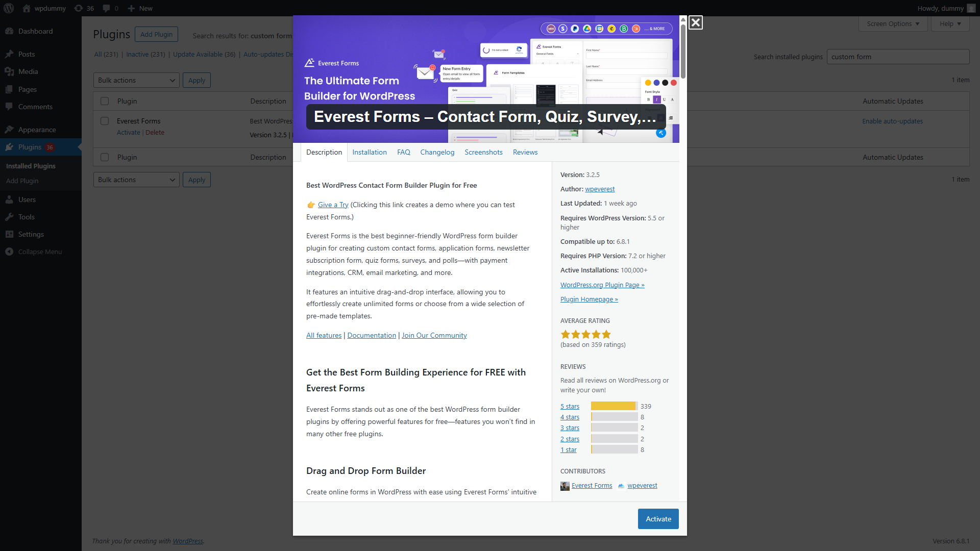980x551 pixels.
Task: Click the Activate button in modal
Action: (658, 519)
